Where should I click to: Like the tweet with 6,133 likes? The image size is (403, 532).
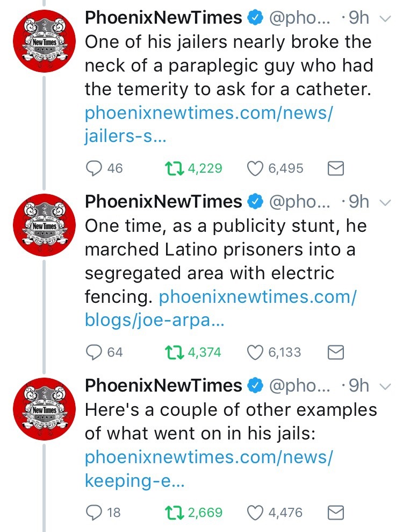pyautogui.click(x=254, y=352)
